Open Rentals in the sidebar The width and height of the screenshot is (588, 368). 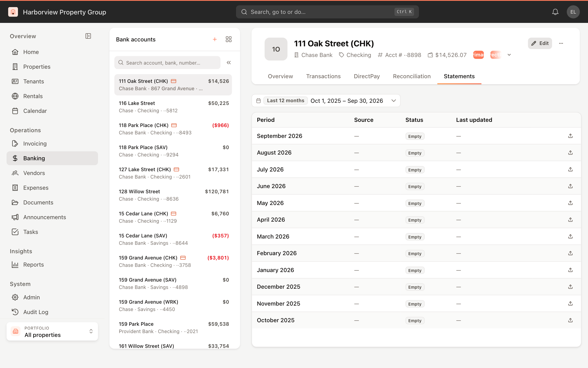(x=52, y=96)
